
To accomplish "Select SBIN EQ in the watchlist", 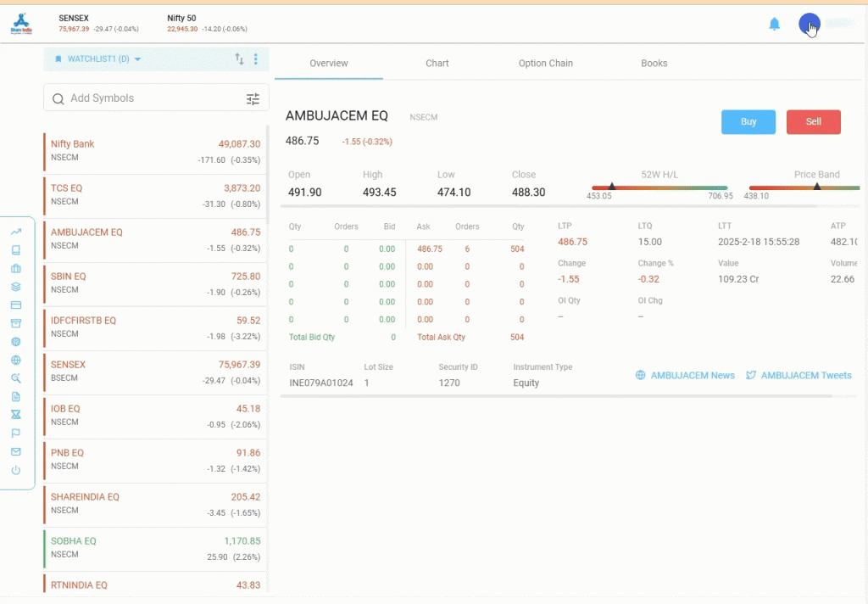I will 155,283.
